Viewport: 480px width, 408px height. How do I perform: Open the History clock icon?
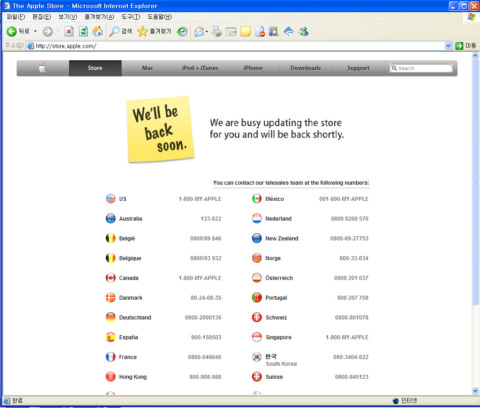(x=182, y=31)
